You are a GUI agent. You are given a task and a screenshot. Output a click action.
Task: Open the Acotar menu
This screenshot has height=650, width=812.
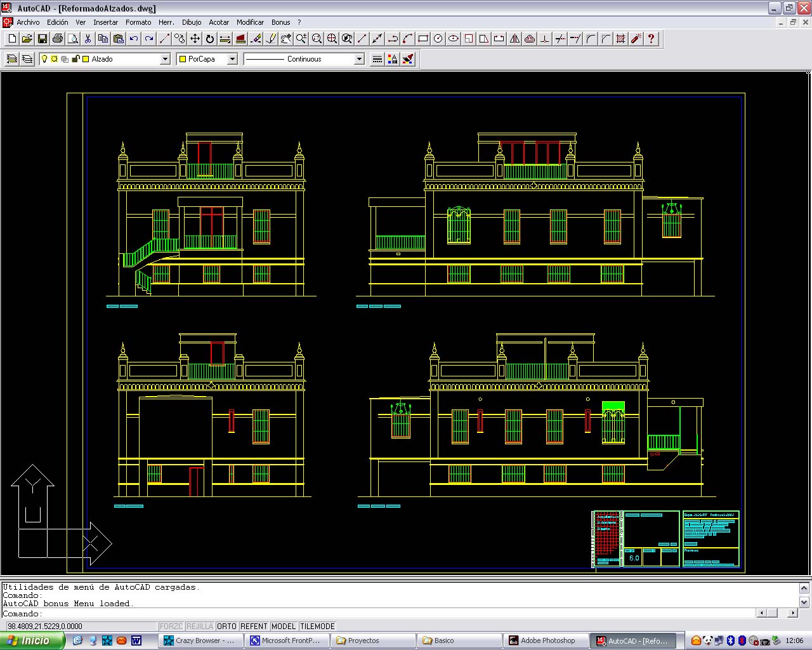(x=219, y=22)
